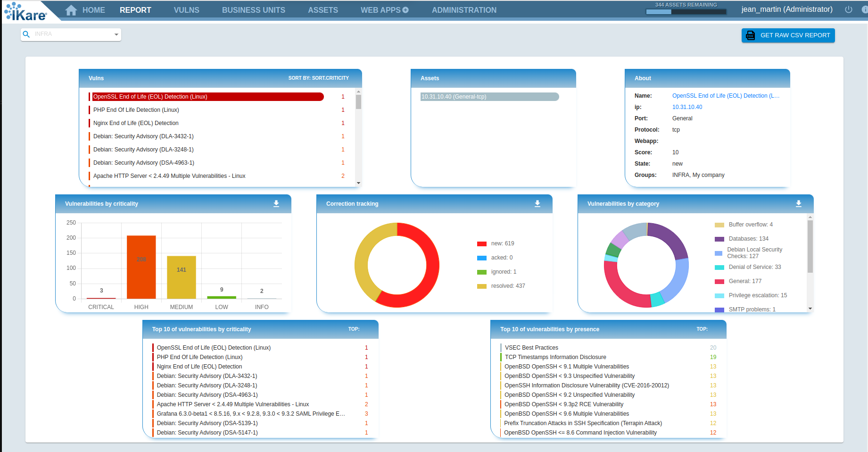Image resolution: width=868 pixels, height=452 pixels.
Task: Click the power logout icon
Action: tap(849, 9)
